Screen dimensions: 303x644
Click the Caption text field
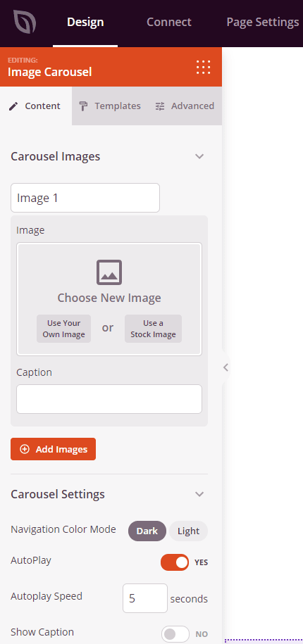tap(109, 399)
